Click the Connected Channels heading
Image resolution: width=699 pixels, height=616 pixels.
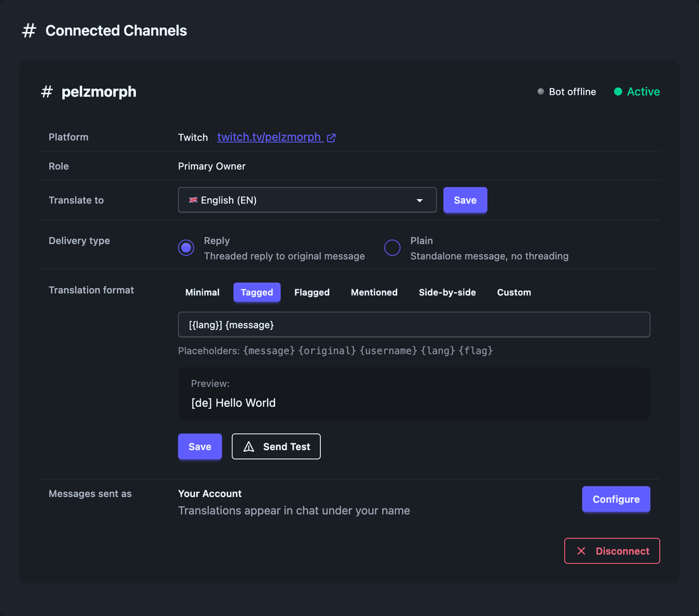tap(116, 31)
